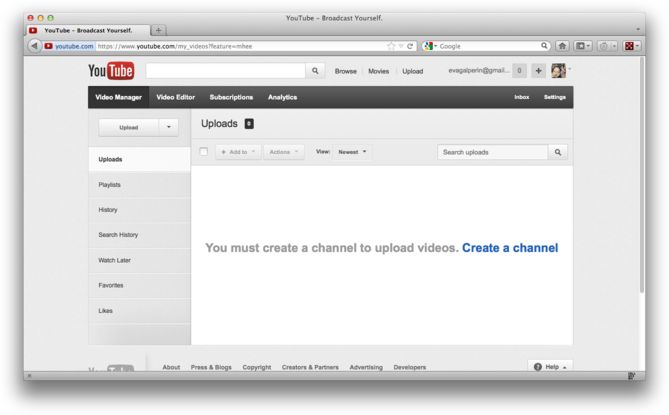Tick the select-all uploads checkbox

pyautogui.click(x=204, y=152)
